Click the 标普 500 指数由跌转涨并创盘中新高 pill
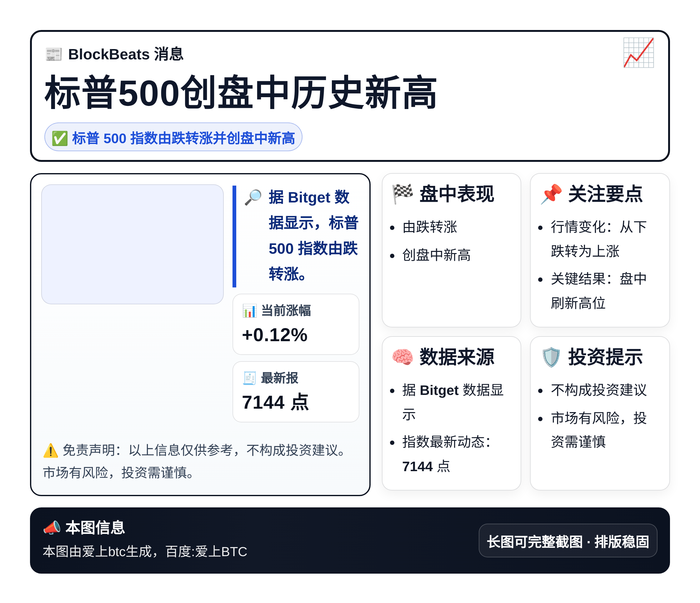 pyautogui.click(x=173, y=137)
